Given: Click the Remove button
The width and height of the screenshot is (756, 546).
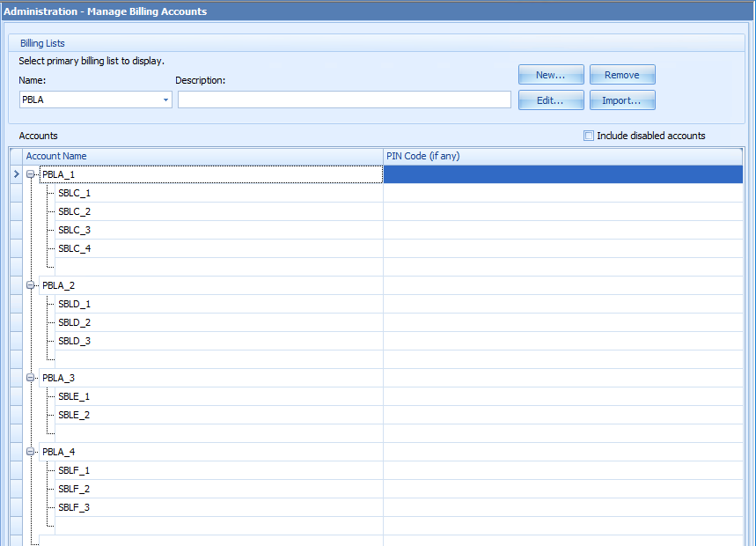Looking at the screenshot, I should point(622,74).
